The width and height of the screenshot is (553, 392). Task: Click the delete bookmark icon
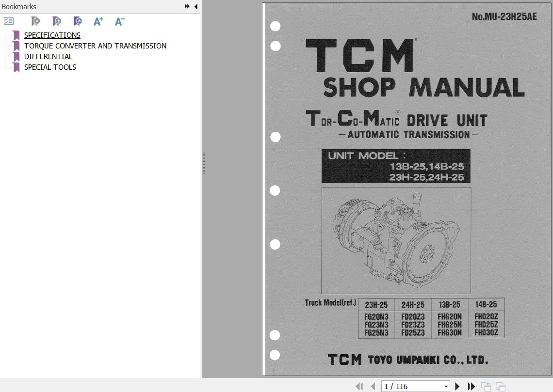35,21
